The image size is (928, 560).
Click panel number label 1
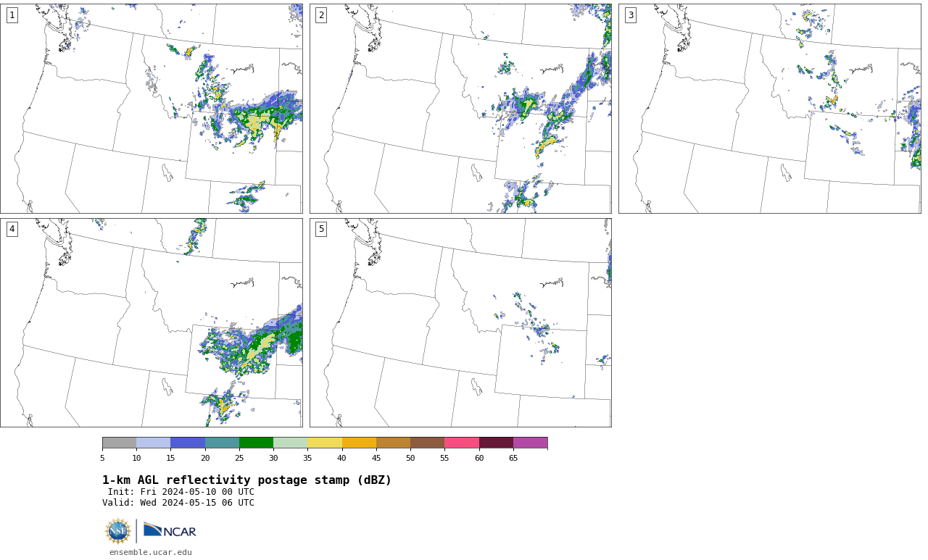(12, 15)
